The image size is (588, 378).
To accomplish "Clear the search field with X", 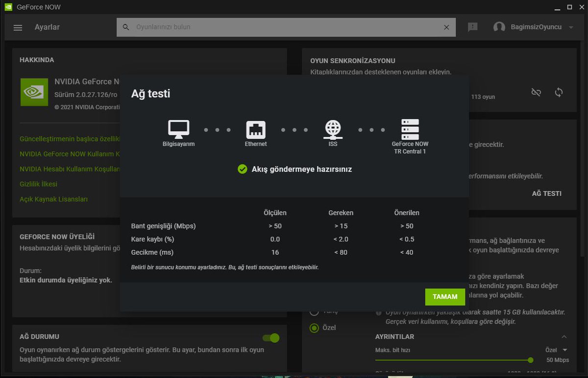I will [x=446, y=27].
